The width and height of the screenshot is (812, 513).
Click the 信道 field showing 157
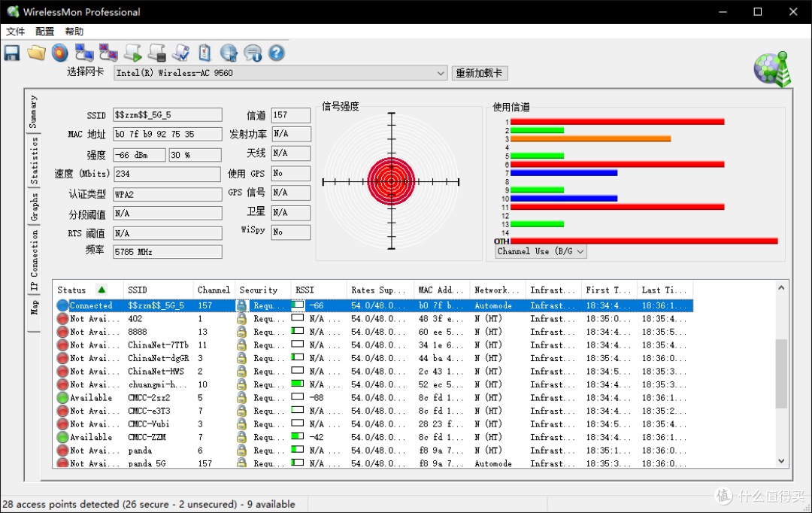point(291,114)
